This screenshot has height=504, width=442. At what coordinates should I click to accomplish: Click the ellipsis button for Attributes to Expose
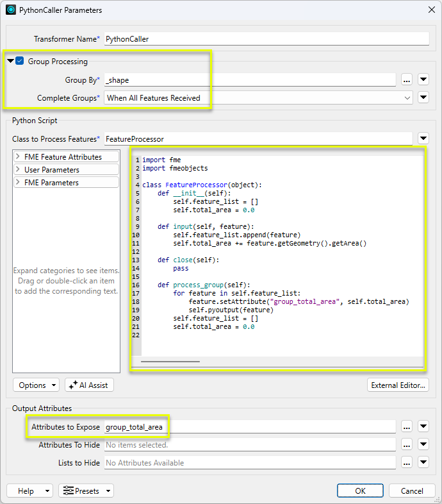[406, 427]
